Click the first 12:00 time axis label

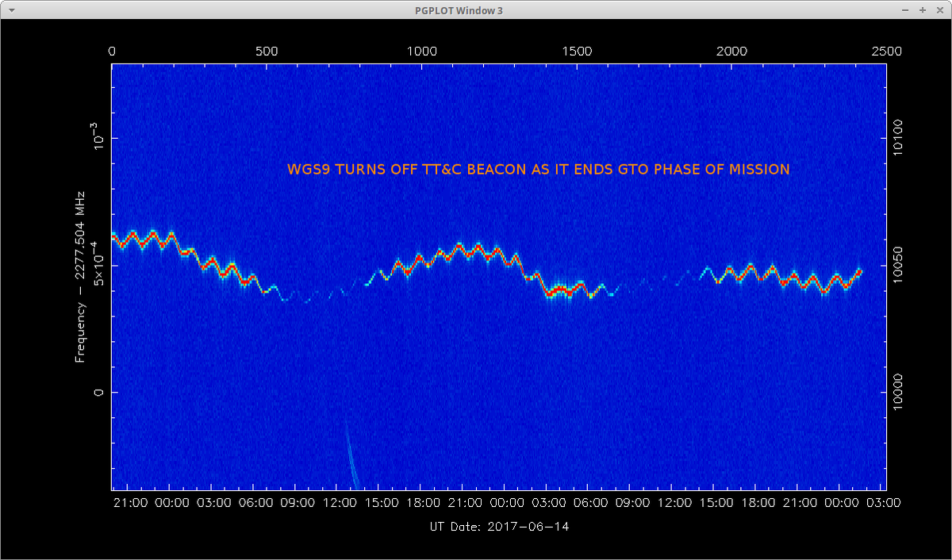coord(340,503)
